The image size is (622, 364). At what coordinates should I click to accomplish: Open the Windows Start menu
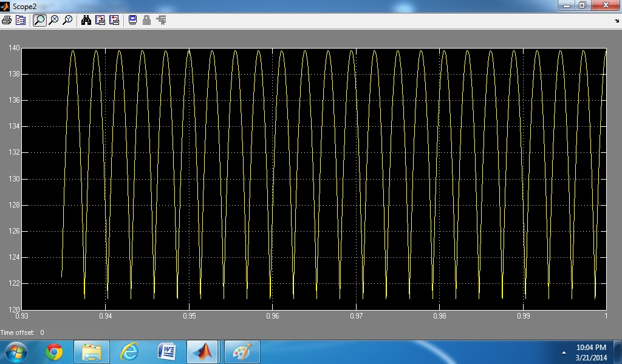point(16,352)
